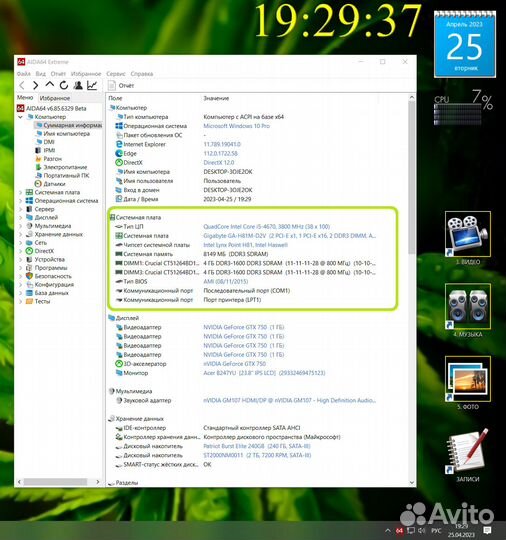The height and width of the screenshot is (540, 506).
Task: Click the report vertical scrollbar thumb
Action: [x=412, y=178]
